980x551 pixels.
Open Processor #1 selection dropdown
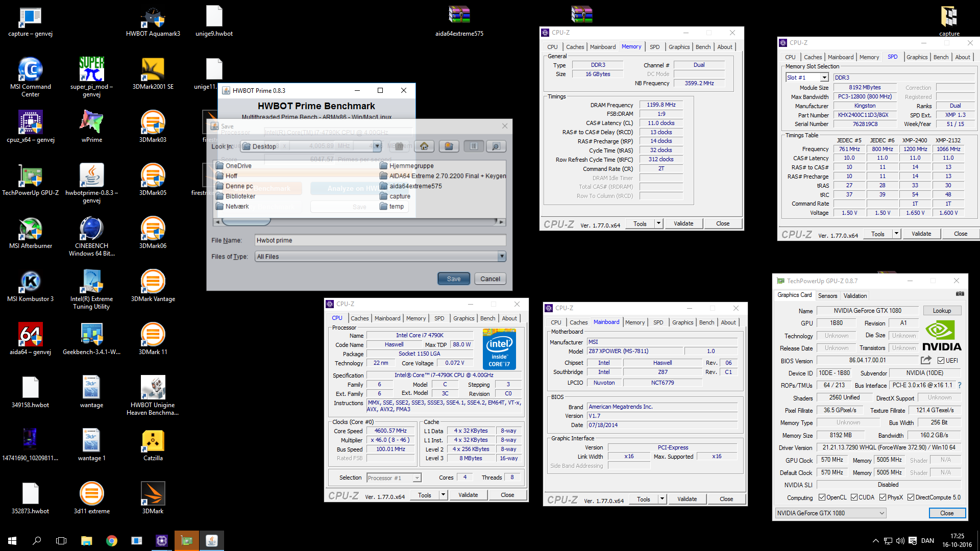[x=417, y=478]
